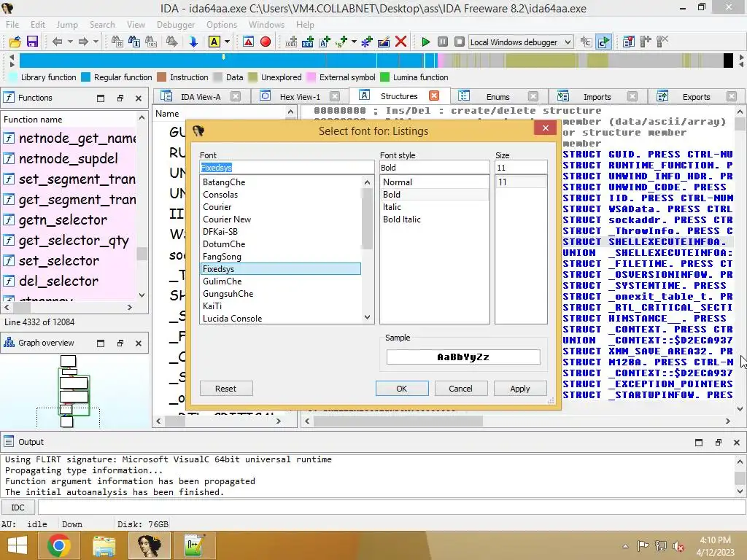Image resolution: width=747 pixels, height=560 pixels.
Task: Click the breakpoint list icon
Action: 628,42
